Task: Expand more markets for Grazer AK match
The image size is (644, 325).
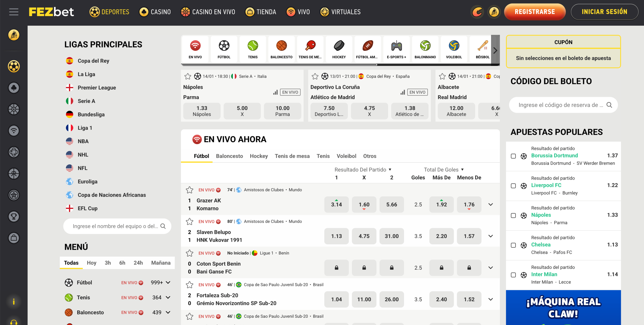Action: coord(490,205)
